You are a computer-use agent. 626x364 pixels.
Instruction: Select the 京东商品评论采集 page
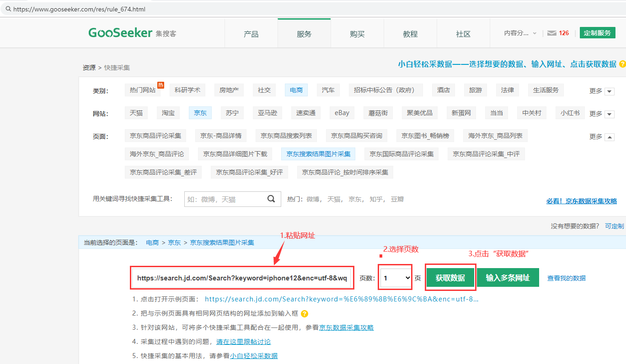155,136
